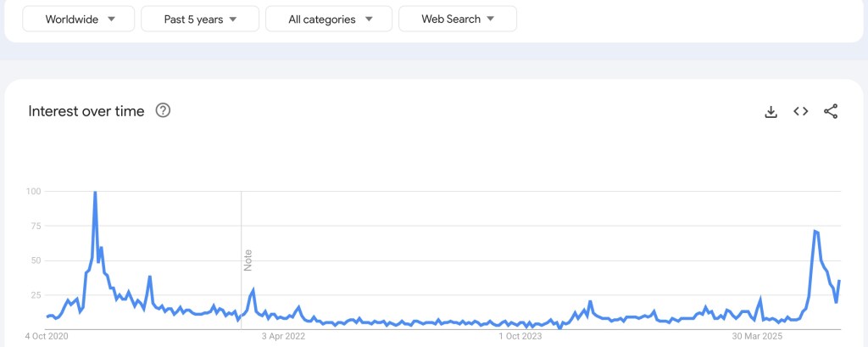Click the 4 Oct 2020 axis label
The image size is (868, 347).
pos(47,336)
